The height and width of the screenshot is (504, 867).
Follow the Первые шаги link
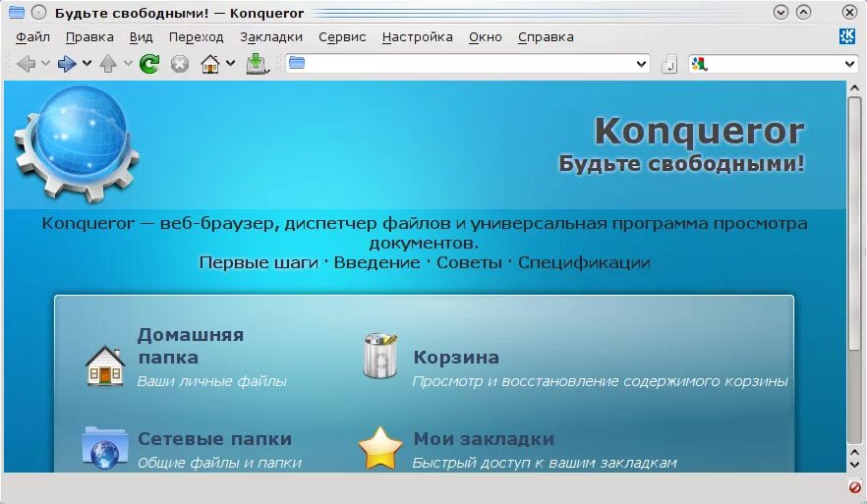(259, 262)
